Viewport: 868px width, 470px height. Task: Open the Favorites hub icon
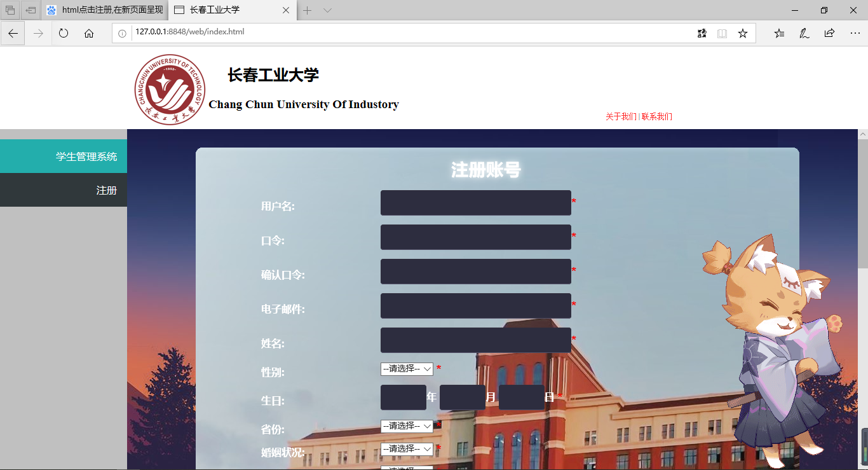pyautogui.click(x=779, y=33)
